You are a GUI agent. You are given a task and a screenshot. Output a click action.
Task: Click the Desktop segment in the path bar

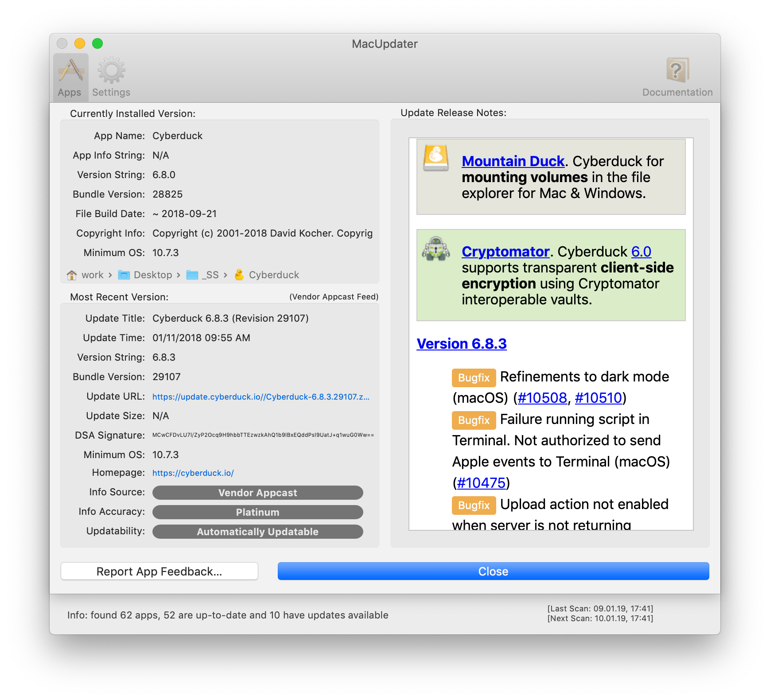click(x=153, y=275)
